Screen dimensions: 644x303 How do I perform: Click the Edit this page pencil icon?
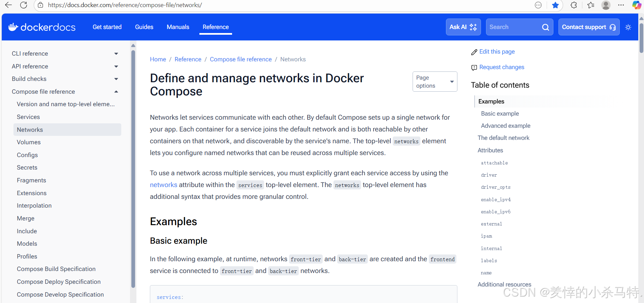click(474, 52)
